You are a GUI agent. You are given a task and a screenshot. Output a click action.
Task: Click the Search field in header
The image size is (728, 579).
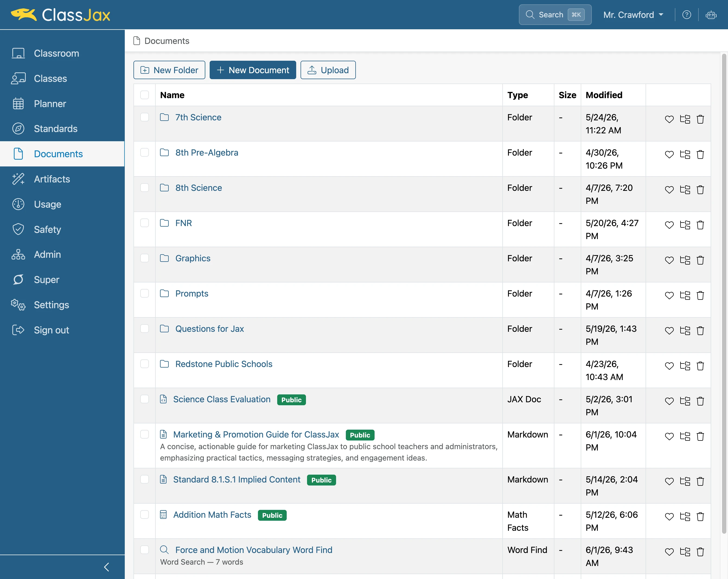555,15
